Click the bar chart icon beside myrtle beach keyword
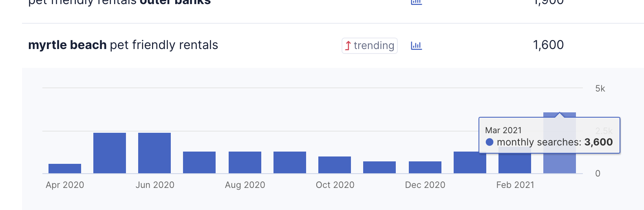 click(416, 45)
